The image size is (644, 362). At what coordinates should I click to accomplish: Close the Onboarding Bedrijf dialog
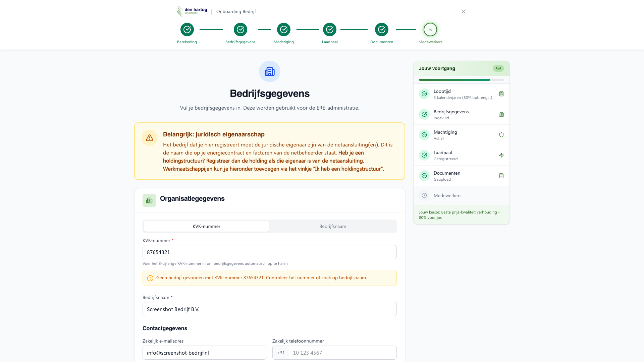(464, 11)
